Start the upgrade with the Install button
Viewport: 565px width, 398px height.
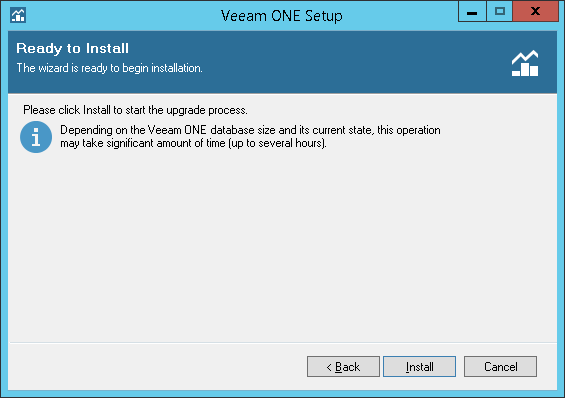tap(419, 367)
